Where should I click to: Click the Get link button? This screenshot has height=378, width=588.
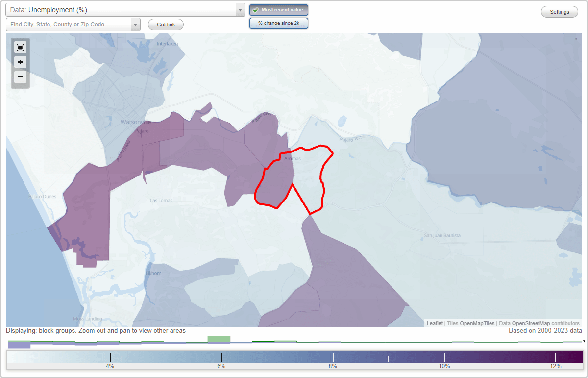166,25
